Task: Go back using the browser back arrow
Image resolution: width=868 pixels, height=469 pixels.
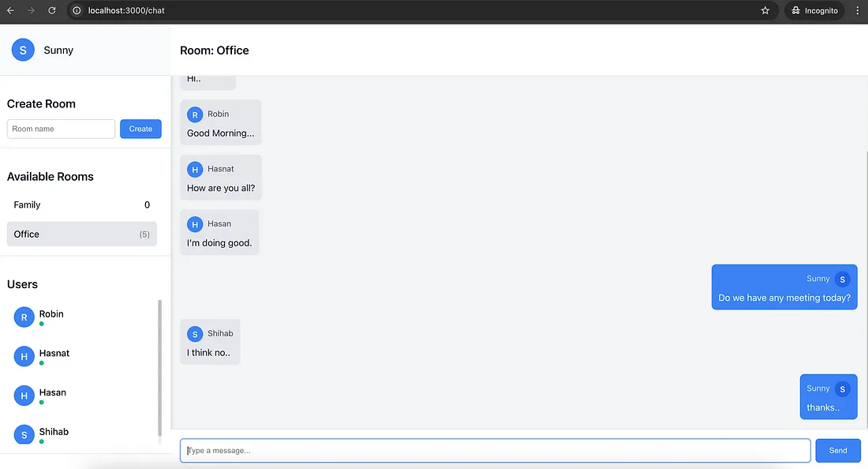Action: point(10,10)
